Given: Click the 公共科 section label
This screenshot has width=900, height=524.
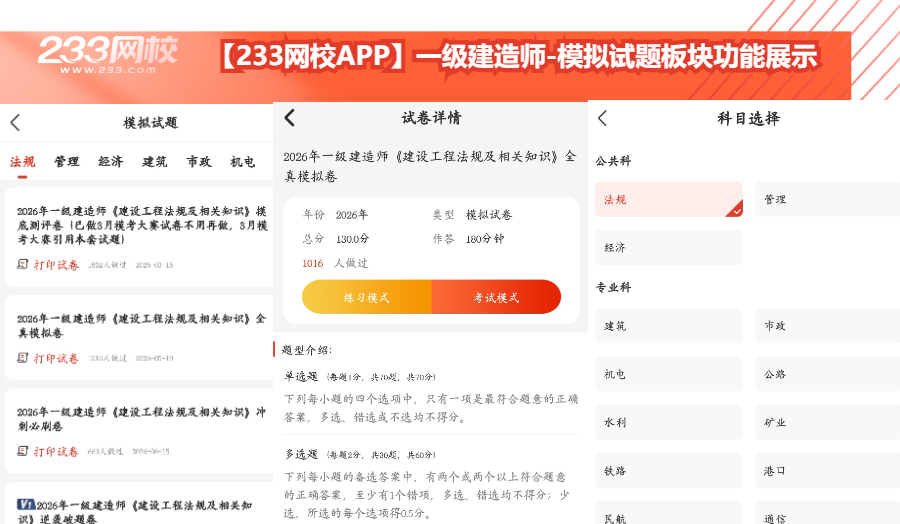Looking at the screenshot, I should pyautogui.click(x=613, y=161).
